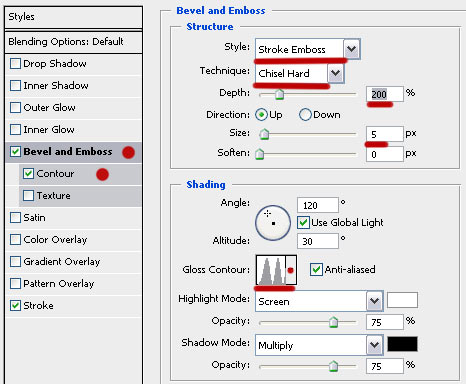Enable the Outer Glow checkbox
Viewport: 466px width, 384px height.
(x=15, y=107)
